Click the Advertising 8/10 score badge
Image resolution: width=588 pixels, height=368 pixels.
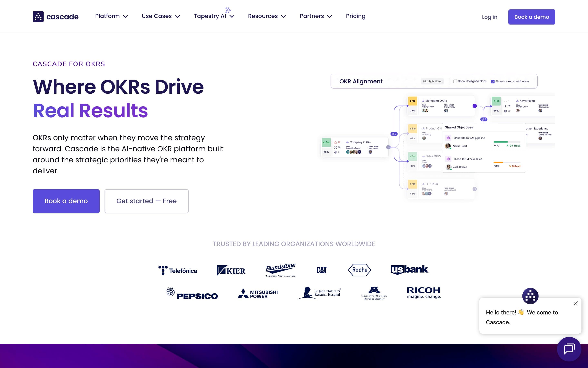pos(496,101)
